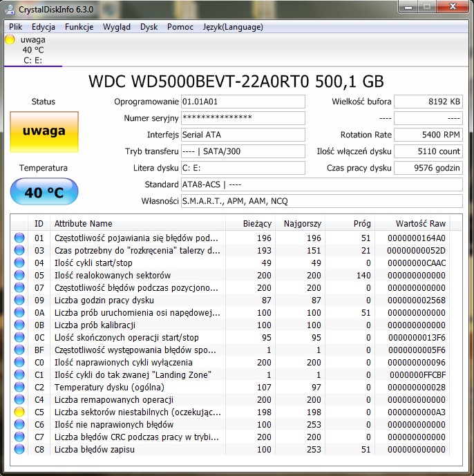Viewport: 474px width, 476px height.
Task: Click the 5110 count power-on field
Action: tap(428, 151)
